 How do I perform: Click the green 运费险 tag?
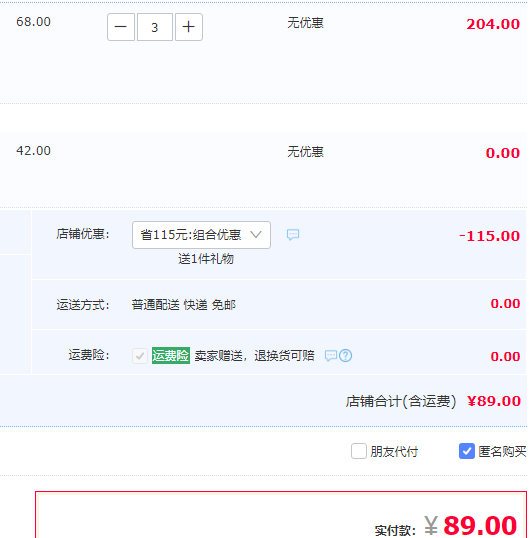[171, 355]
